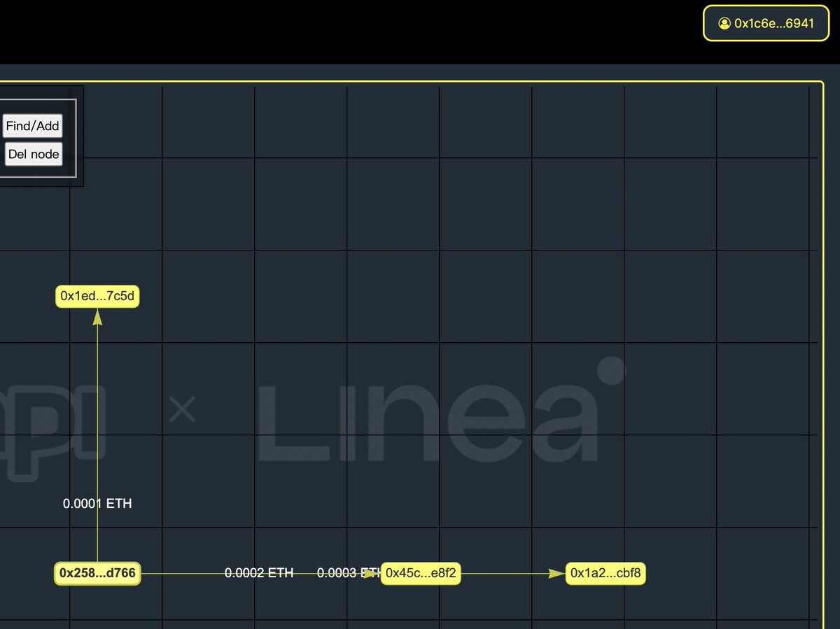Select node 0x258...d766
This screenshot has width=840, height=629.
pos(97,574)
